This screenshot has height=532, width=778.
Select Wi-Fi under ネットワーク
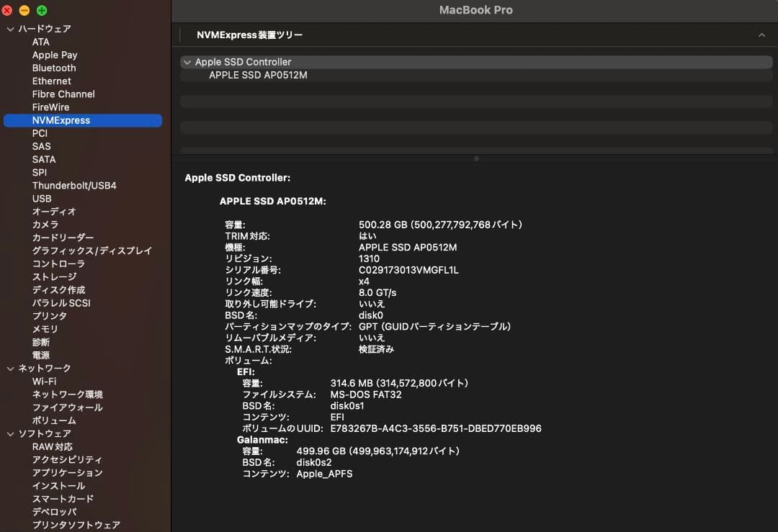[x=44, y=382]
